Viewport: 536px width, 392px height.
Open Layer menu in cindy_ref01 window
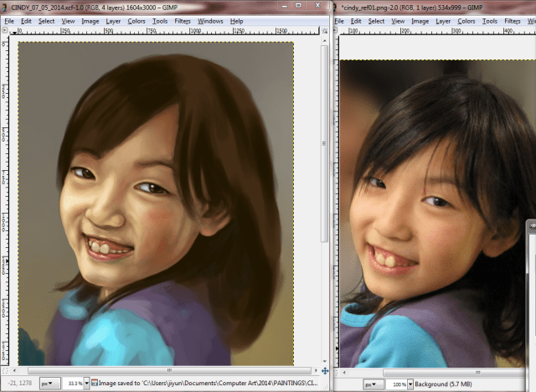click(443, 21)
